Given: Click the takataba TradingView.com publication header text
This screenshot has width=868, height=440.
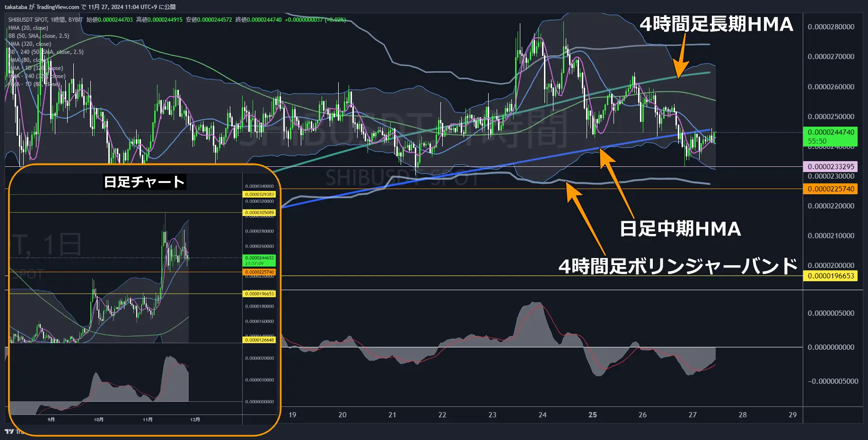Looking at the screenshot, I should [90, 7].
